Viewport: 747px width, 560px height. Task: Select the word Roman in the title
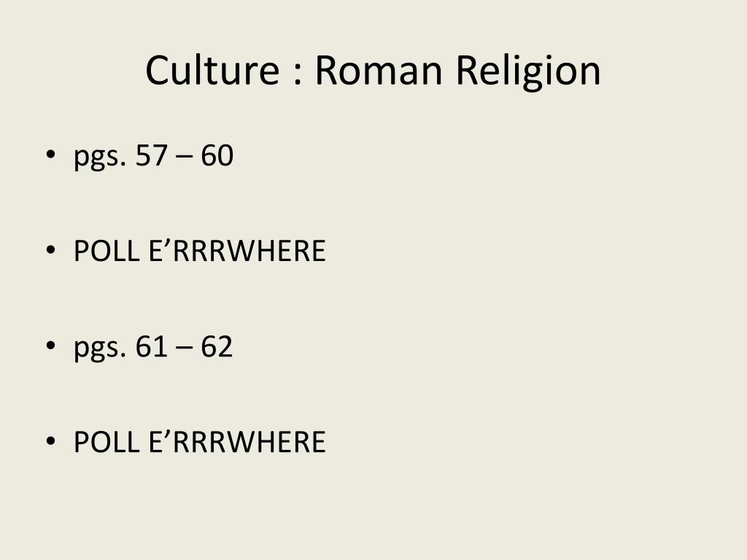(x=379, y=69)
